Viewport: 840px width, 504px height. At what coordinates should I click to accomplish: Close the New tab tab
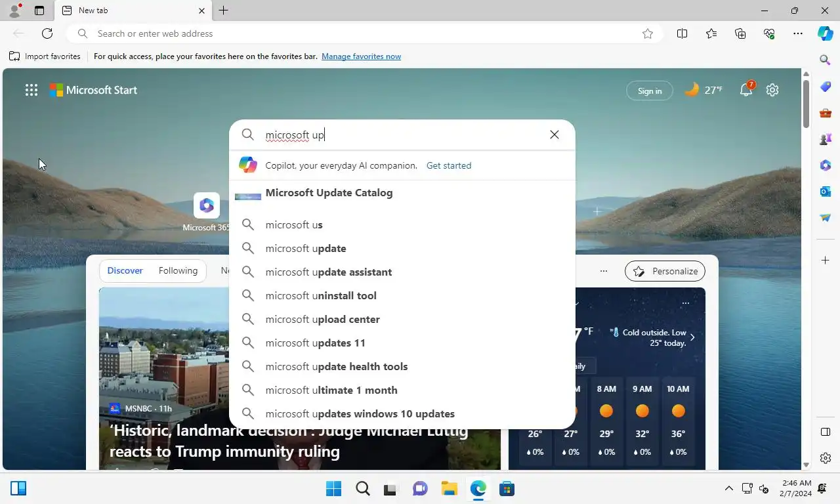tap(201, 10)
